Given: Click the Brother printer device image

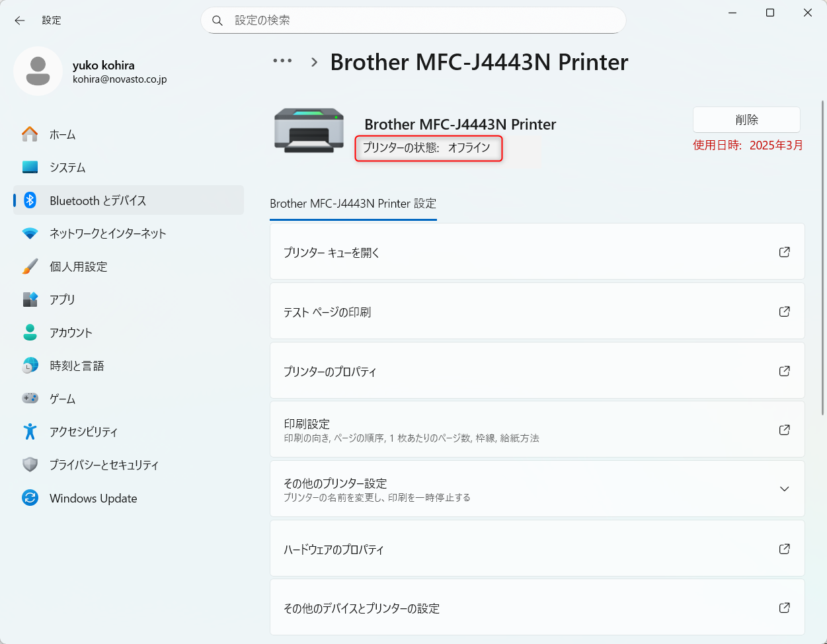Looking at the screenshot, I should tap(309, 130).
